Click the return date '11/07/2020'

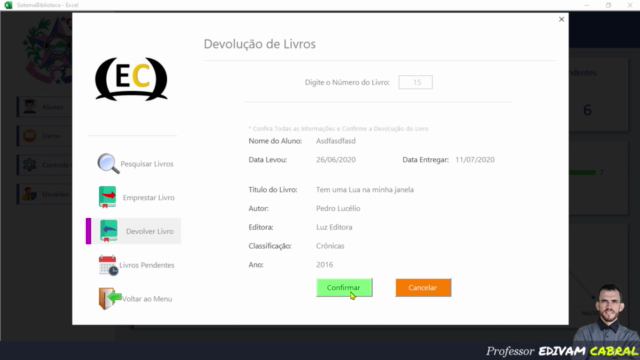point(475,160)
